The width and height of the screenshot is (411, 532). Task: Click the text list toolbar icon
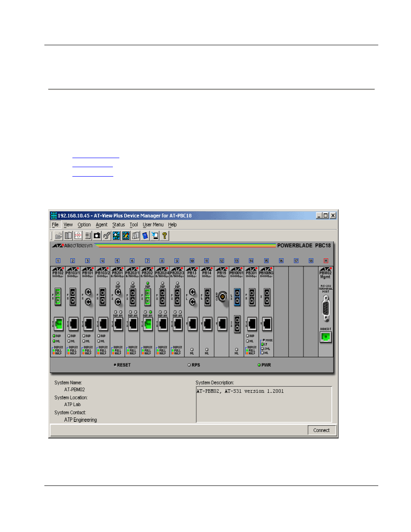[87, 236]
